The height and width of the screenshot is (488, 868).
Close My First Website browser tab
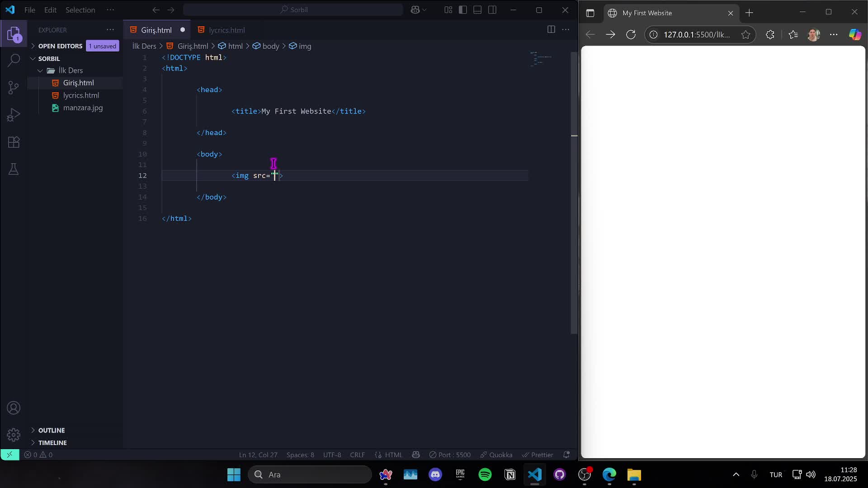pyautogui.click(x=731, y=13)
